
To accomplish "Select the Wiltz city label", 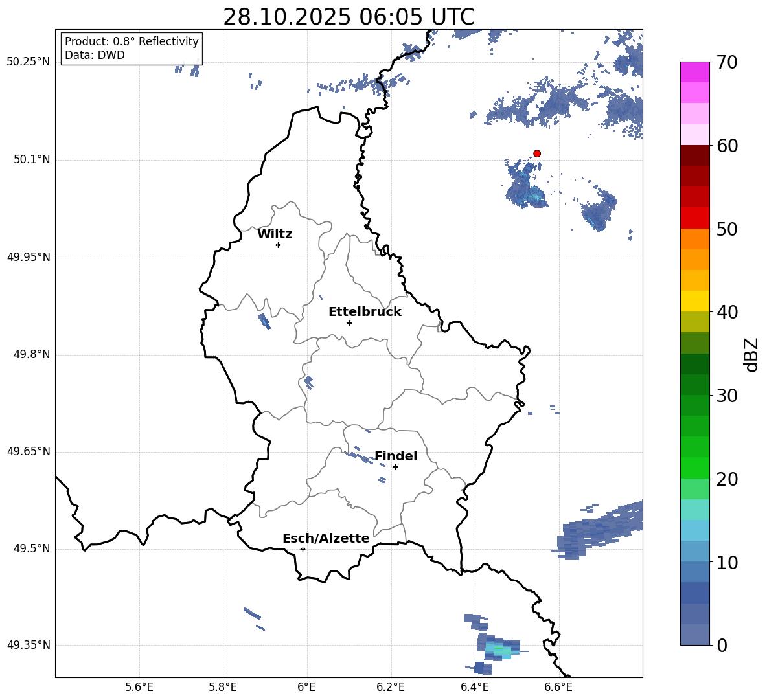I will coord(275,234).
